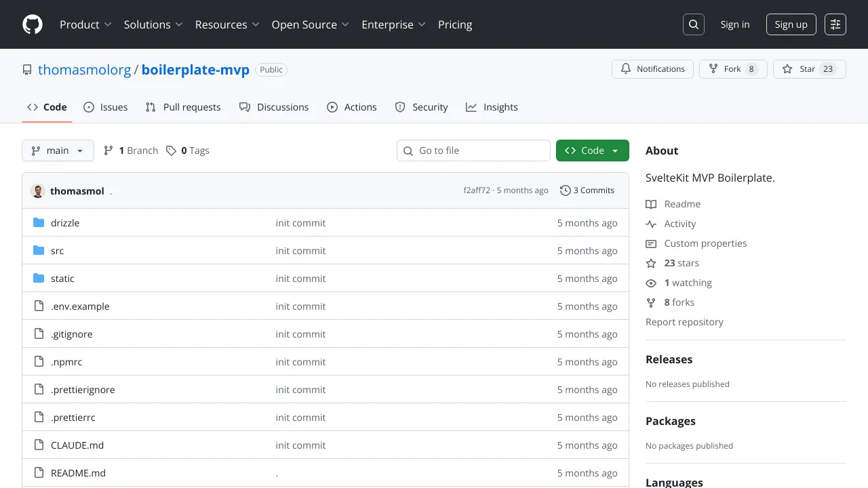Click the commit history clock icon

[x=565, y=190]
